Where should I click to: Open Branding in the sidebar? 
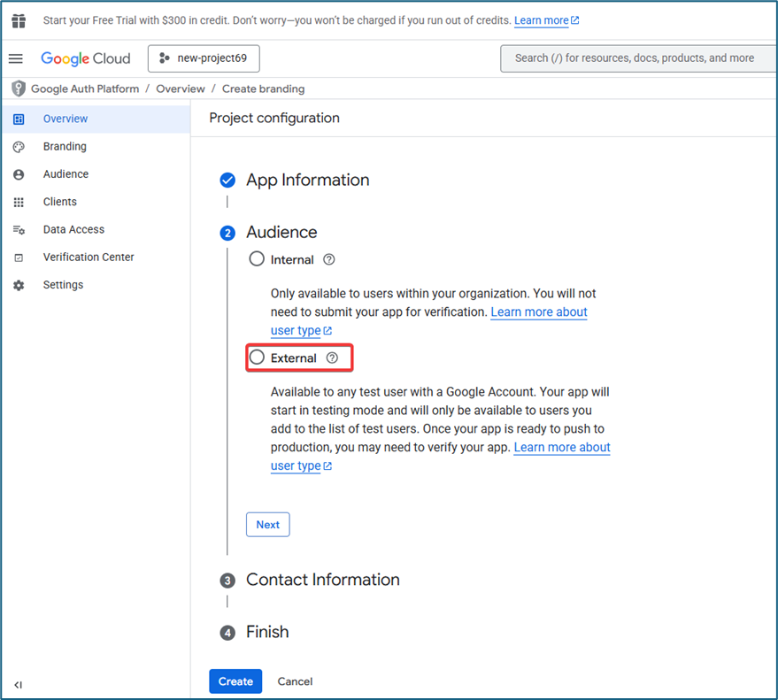65,147
